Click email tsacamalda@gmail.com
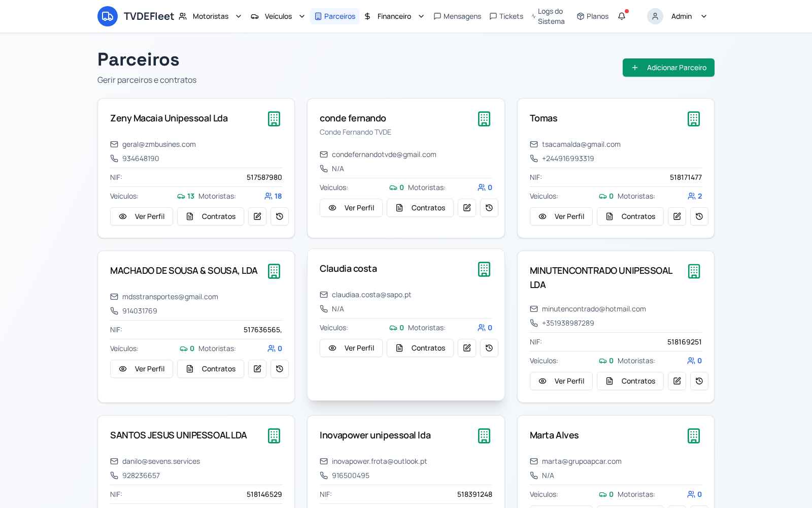This screenshot has width=812, height=508. pyautogui.click(x=581, y=144)
